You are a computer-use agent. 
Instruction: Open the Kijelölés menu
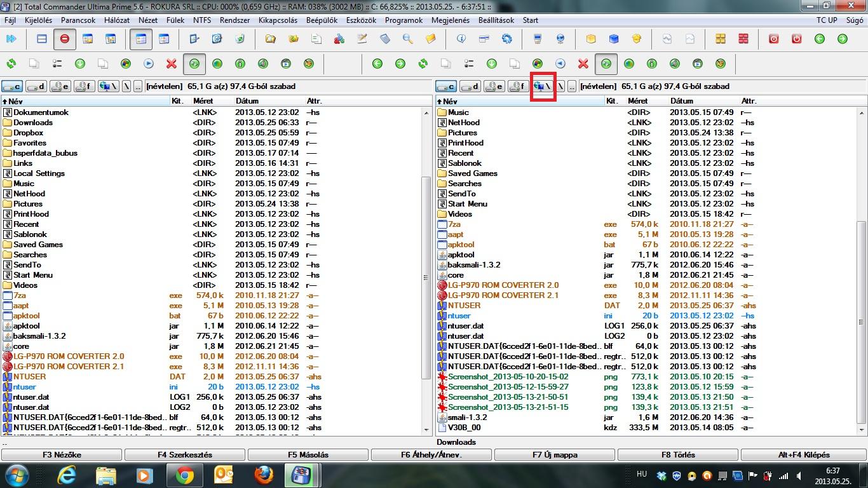coord(38,20)
